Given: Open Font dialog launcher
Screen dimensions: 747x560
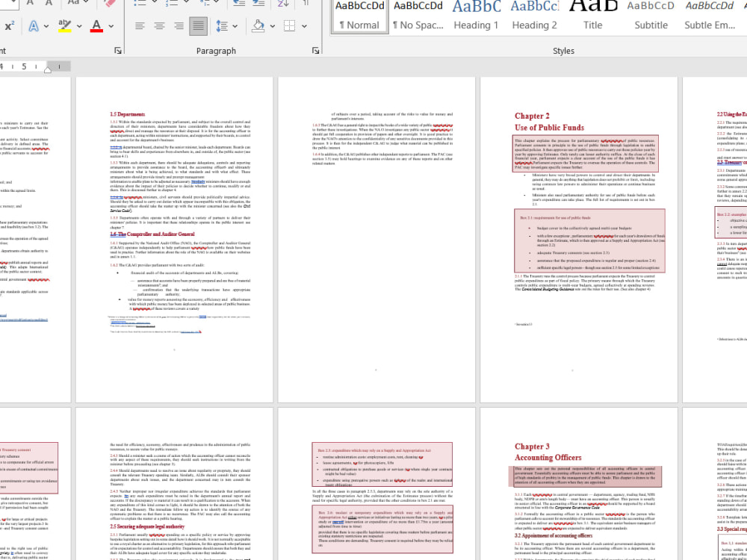Looking at the screenshot, I should coord(118,51).
